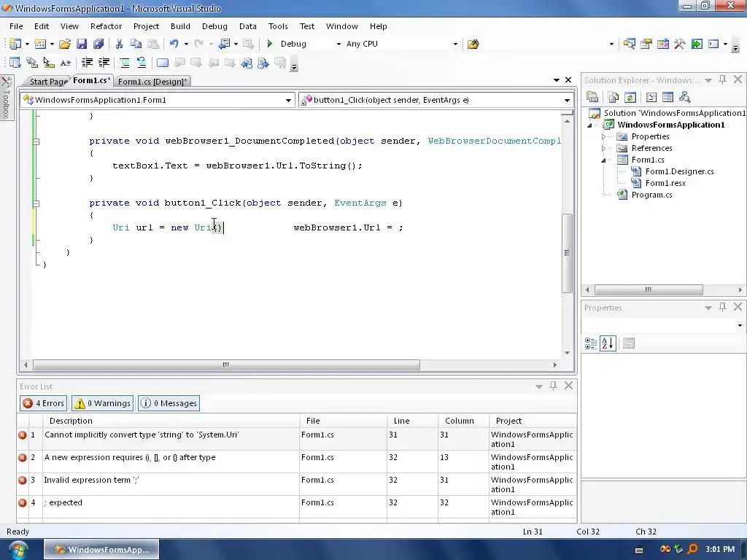Select Categorized view in Properties panel
Image resolution: width=747 pixels, height=560 pixels.
tap(591, 343)
